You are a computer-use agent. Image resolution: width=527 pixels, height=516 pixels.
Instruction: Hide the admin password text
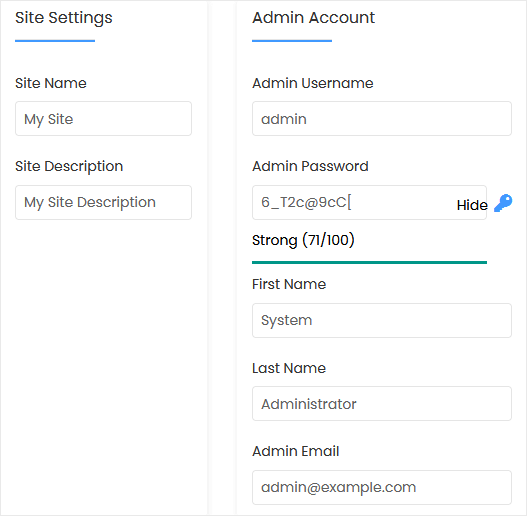click(x=472, y=205)
